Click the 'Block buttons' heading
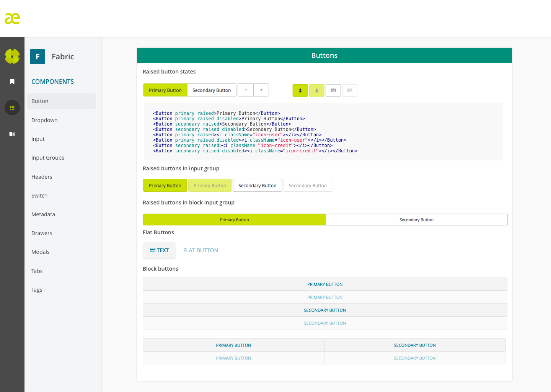The height and width of the screenshot is (392, 551). [x=160, y=269]
